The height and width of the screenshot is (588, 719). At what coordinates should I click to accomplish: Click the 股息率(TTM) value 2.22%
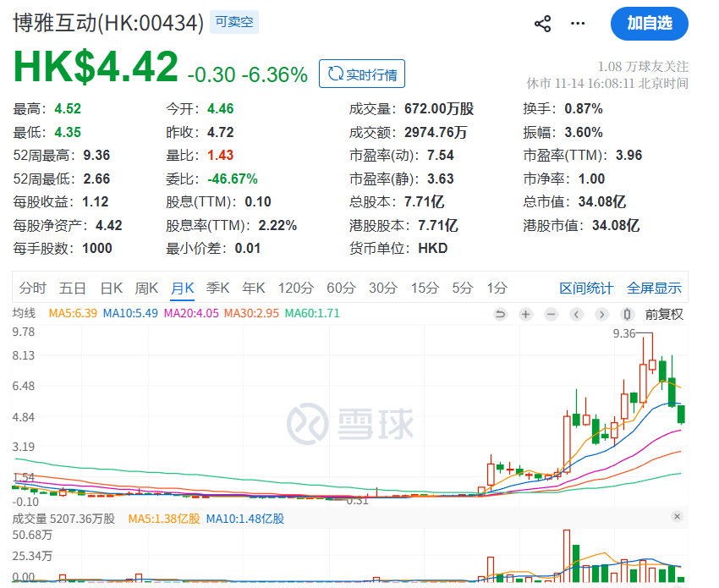coord(277,226)
